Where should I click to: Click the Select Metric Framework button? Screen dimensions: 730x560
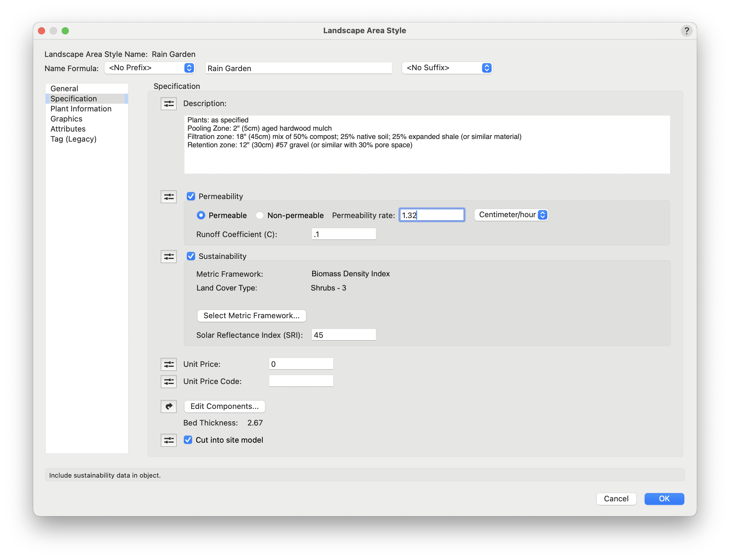(x=251, y=316)
